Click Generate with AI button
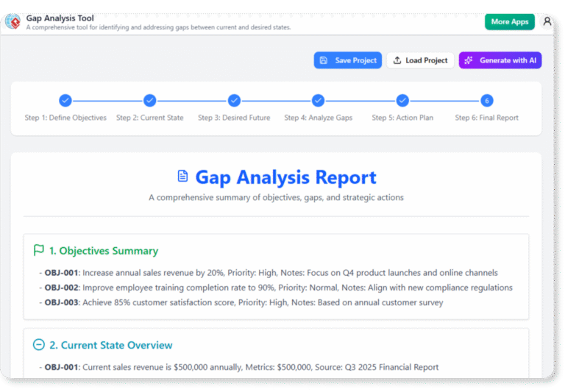The width and height of the screenshot is (565, 392). pyautogui.click(x=500, y=60)
